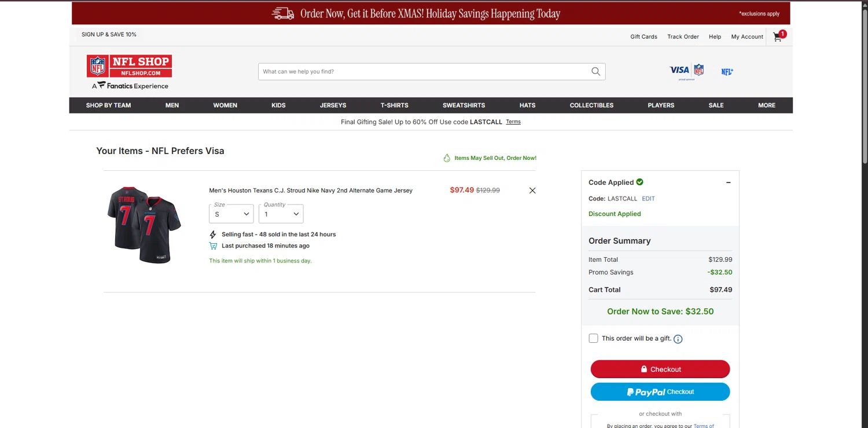Screen dimensions: 868x428
Task: Click Sign Up & Save 10%
Action: point(109,34)
